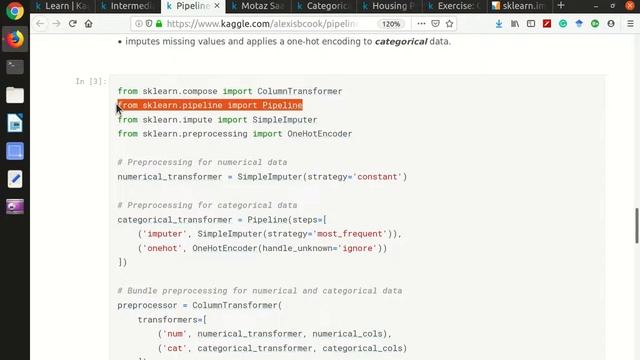Click the 'ColumnTransformer' import text
The image size is (640, 360).
(x=300, y=91)
